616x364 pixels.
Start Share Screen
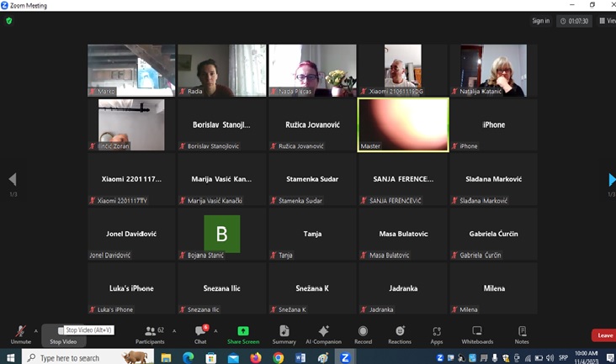[243, 335]
